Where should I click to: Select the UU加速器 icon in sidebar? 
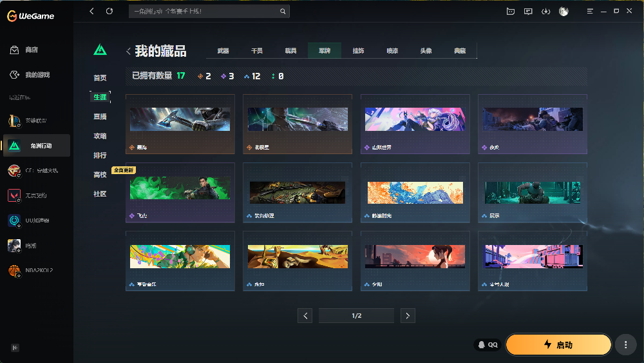click(x=14, y=221)
